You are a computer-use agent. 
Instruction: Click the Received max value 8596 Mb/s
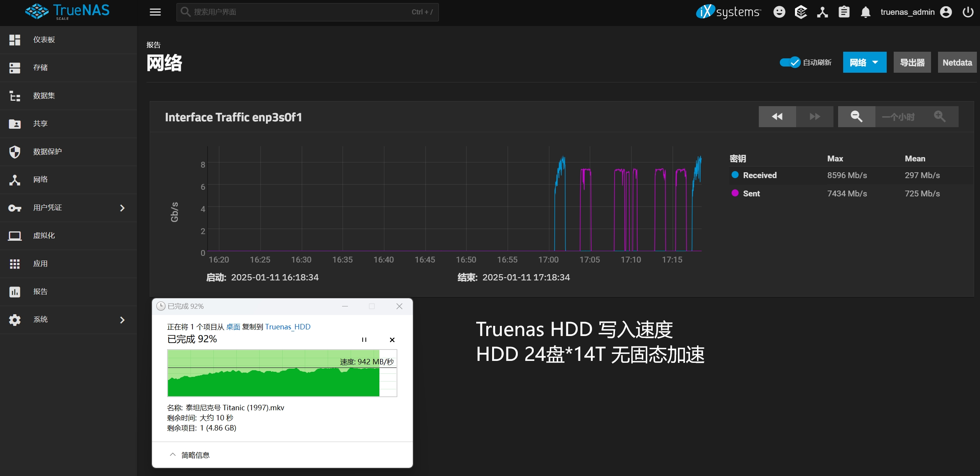pos(847,175)
